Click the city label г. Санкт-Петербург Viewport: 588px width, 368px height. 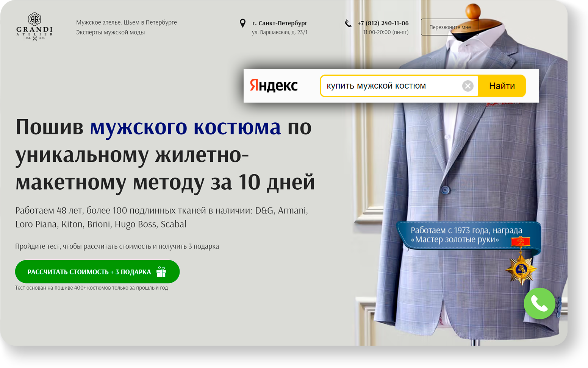[279, 23]
